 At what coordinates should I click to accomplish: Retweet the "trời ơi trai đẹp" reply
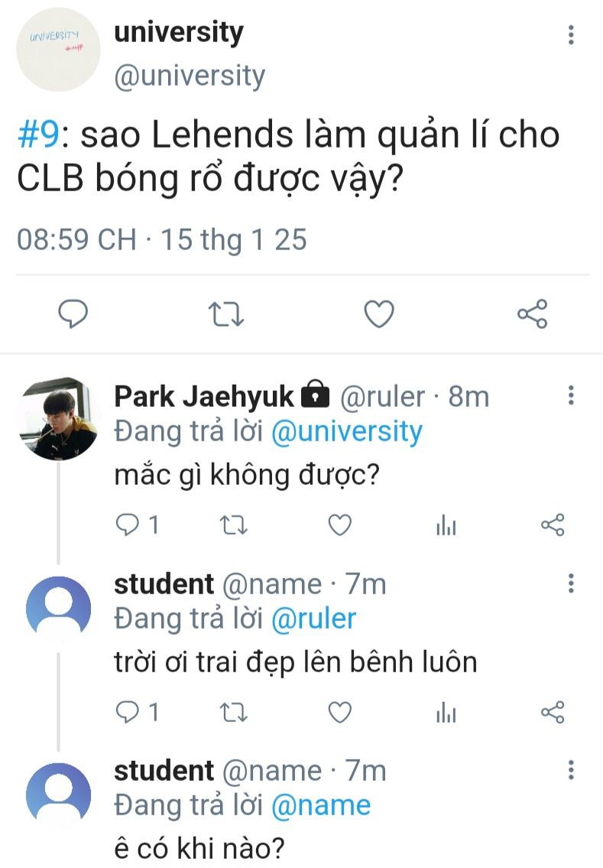233,712
